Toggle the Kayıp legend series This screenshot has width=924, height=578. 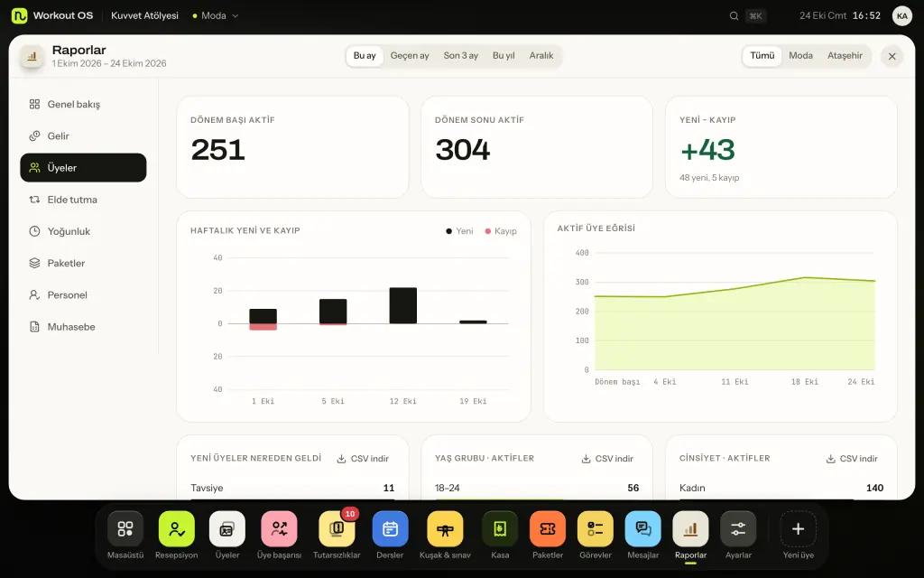(x=501, y=230)
